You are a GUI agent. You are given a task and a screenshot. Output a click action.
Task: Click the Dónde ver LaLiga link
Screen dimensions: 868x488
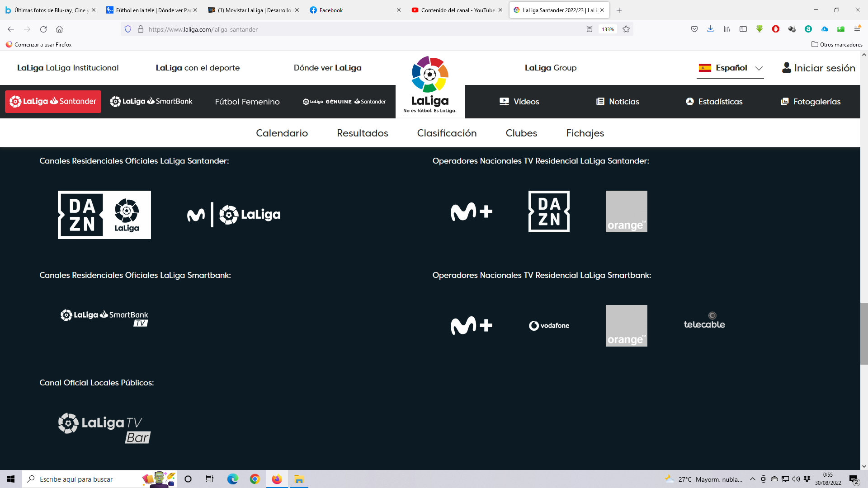pyautogui.click(x=328, y=68)
